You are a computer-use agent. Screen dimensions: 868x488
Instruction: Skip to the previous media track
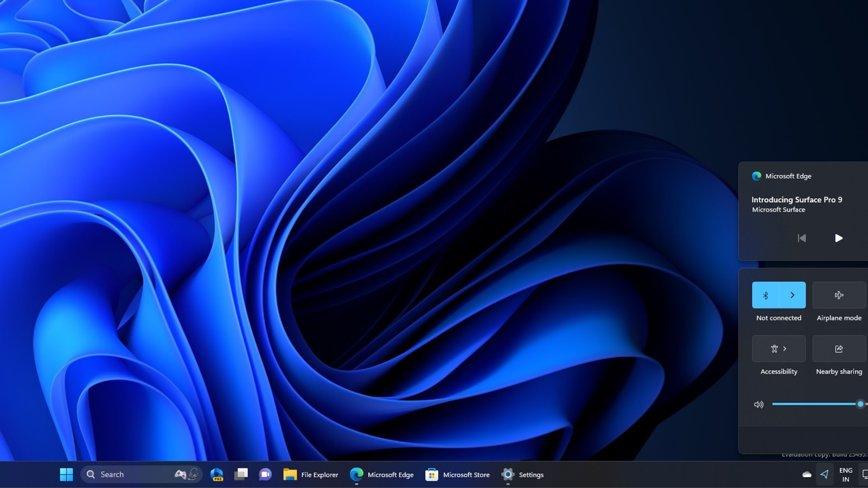coord(802,238)
